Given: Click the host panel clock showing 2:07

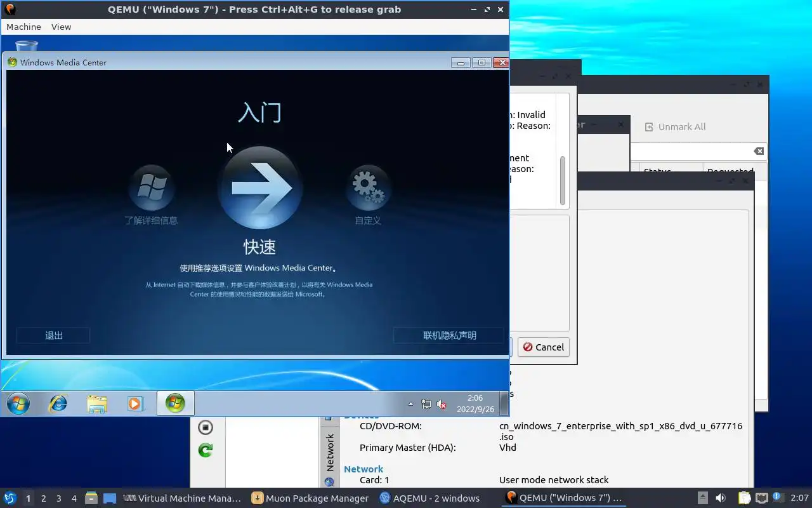Looking at the screenshot, I should point(799,498).
